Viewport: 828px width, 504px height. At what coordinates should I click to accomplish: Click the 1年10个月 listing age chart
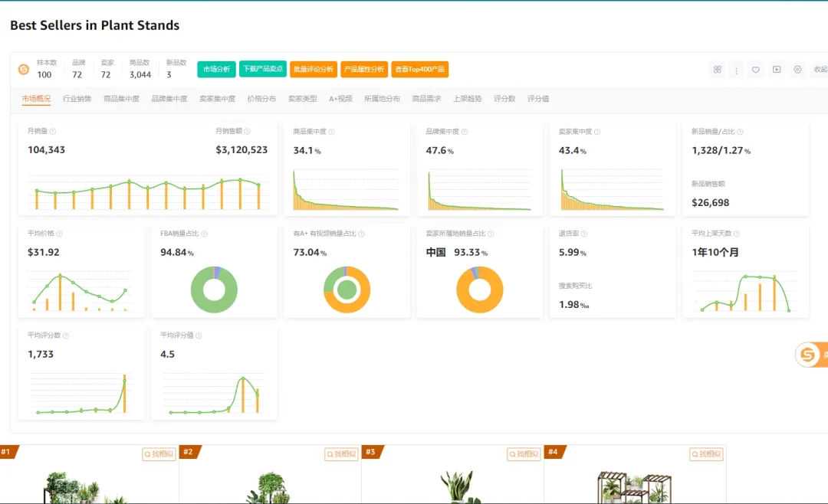coord(744,292)
